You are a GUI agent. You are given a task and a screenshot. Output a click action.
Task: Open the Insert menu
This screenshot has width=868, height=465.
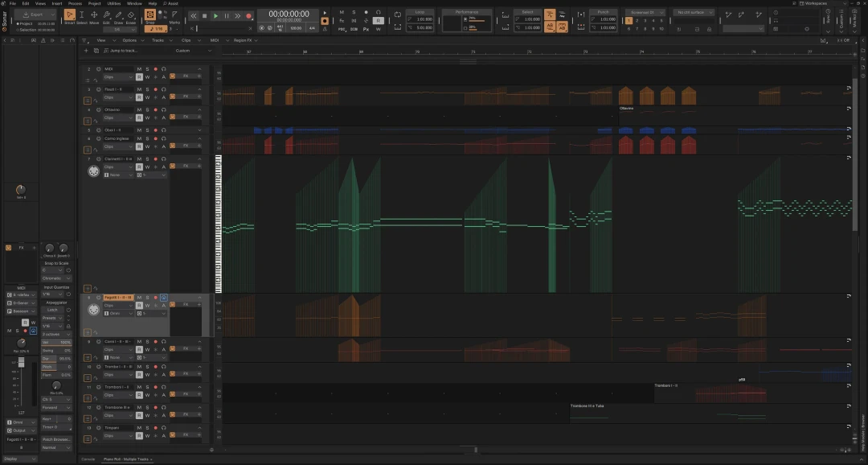click(57, 3)
